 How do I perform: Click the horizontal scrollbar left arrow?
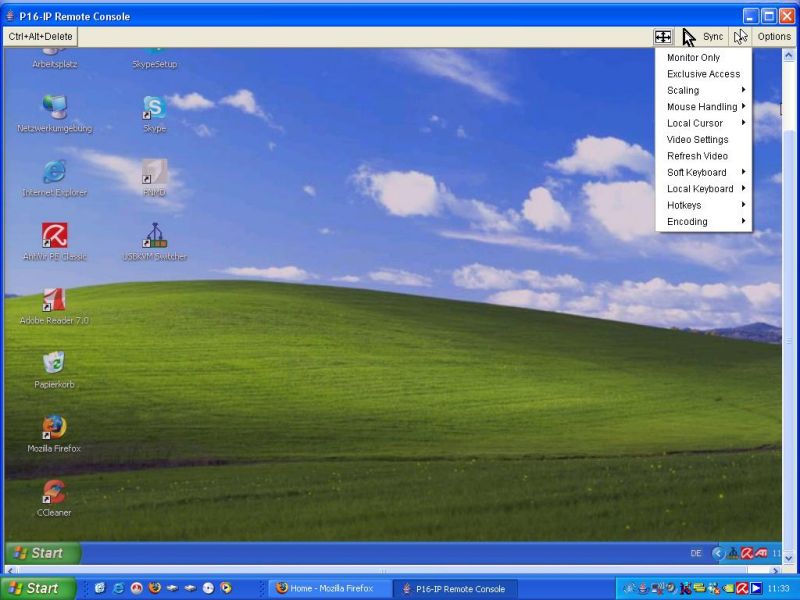pyautogui.click(x=10, y=570)
